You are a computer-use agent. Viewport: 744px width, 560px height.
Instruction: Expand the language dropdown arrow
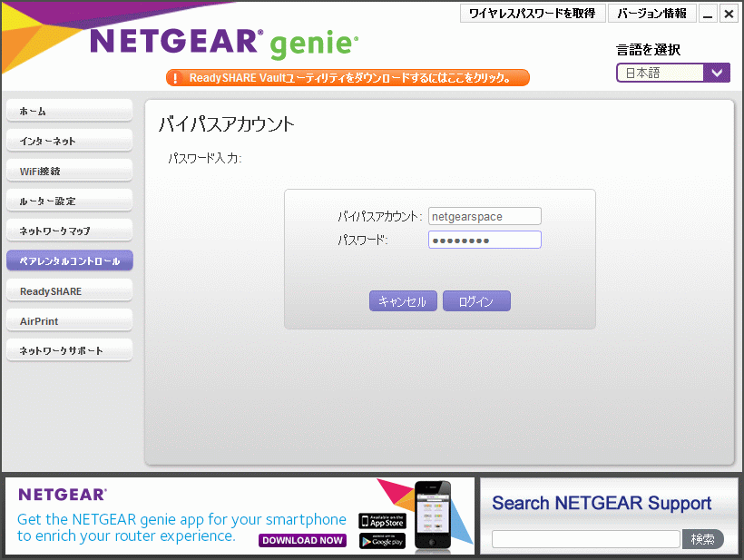click(x=718, y=74)
